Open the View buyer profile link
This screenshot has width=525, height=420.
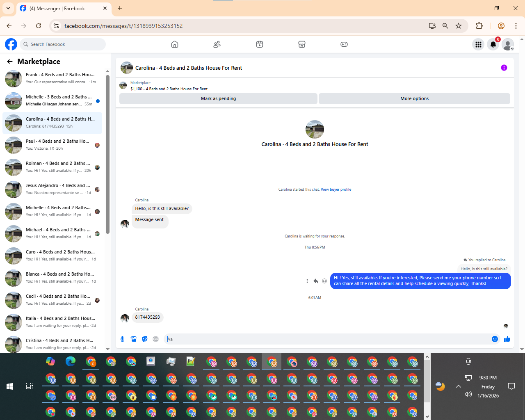(336, 189)
